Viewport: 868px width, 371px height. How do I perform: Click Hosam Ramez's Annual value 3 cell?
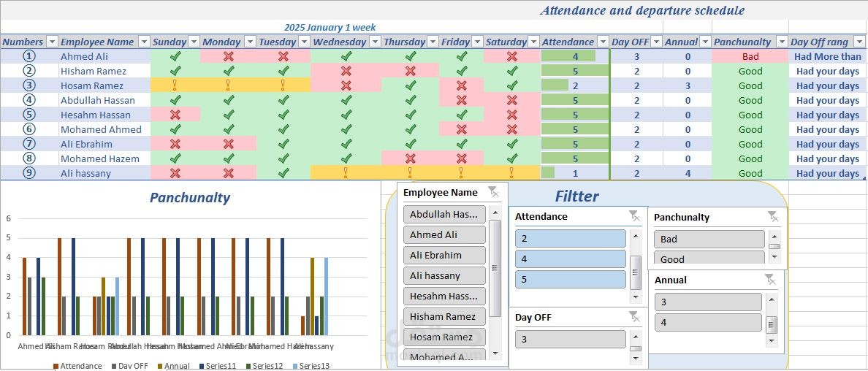point(687,85)
